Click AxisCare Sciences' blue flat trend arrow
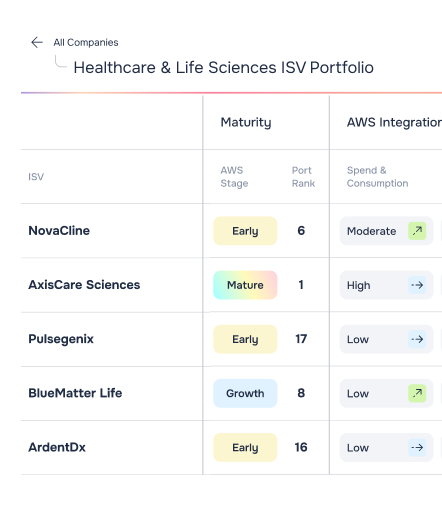 pos(417,285)
